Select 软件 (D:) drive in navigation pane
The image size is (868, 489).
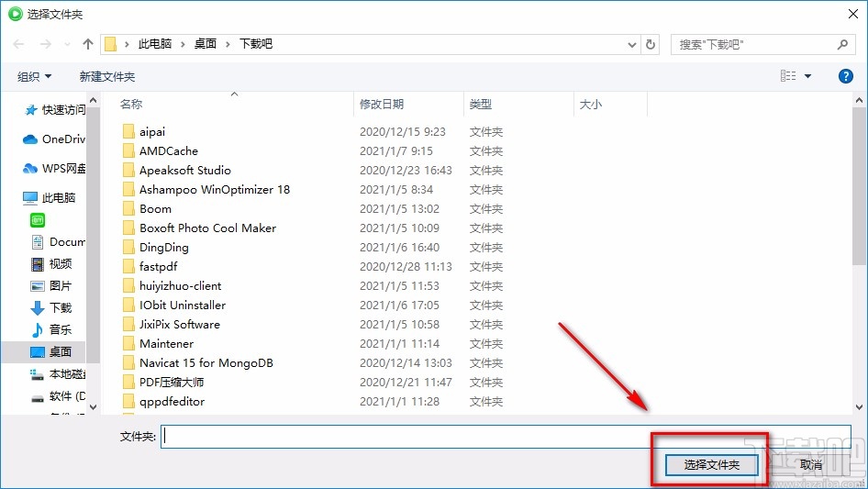[x=58, y=396]
